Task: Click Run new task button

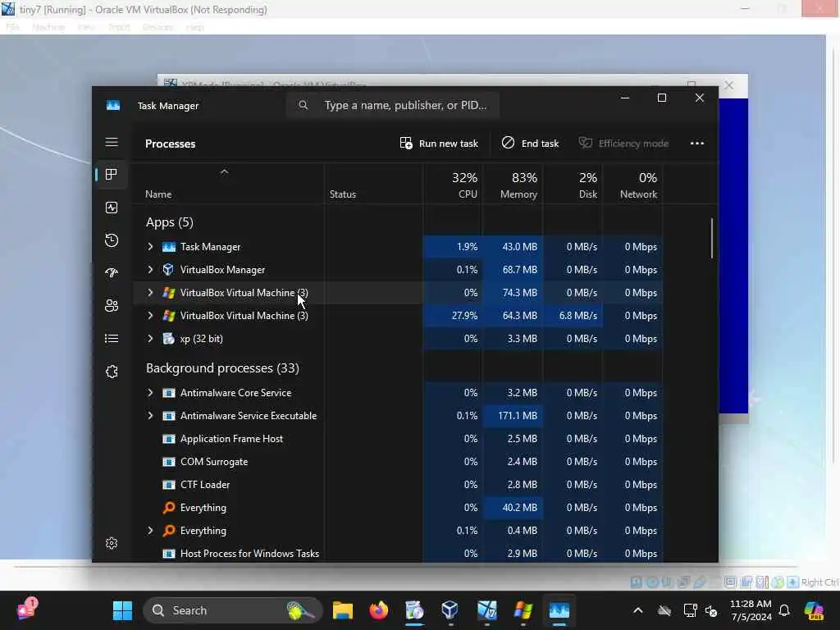Action: point(439,144)
